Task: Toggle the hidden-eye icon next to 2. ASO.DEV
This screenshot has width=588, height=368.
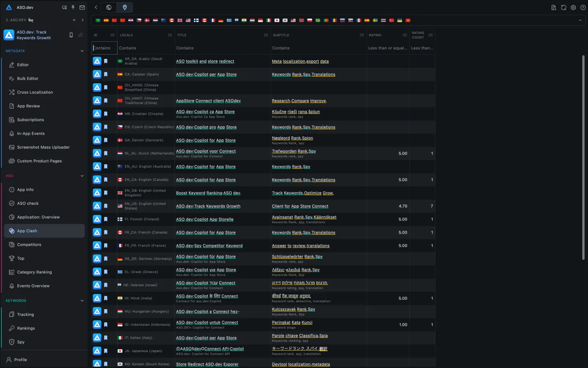Action: (31, 20)
